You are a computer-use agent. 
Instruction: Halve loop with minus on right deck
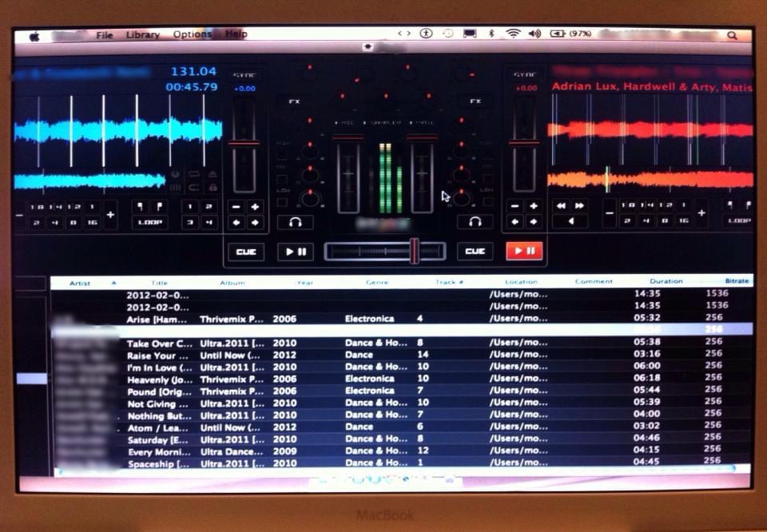click(x=610, y=213)
